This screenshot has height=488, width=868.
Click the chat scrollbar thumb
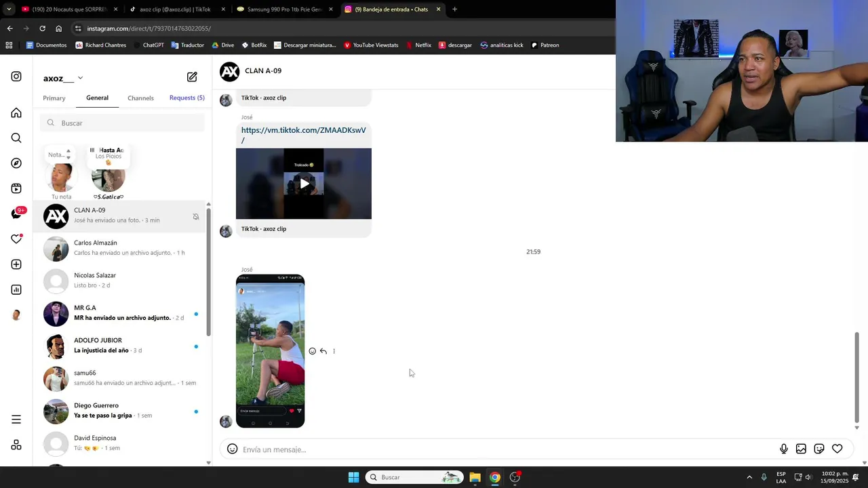[x=856, y=377]
